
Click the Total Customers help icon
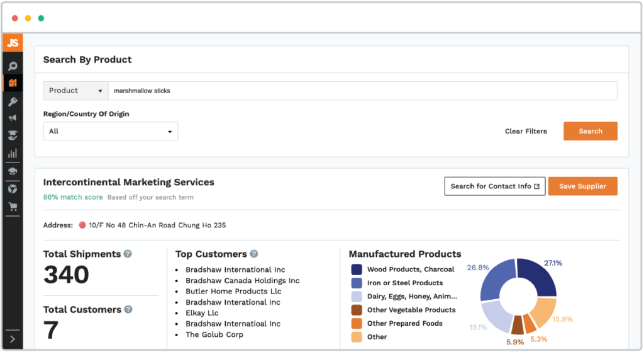(x=128, y=309)
